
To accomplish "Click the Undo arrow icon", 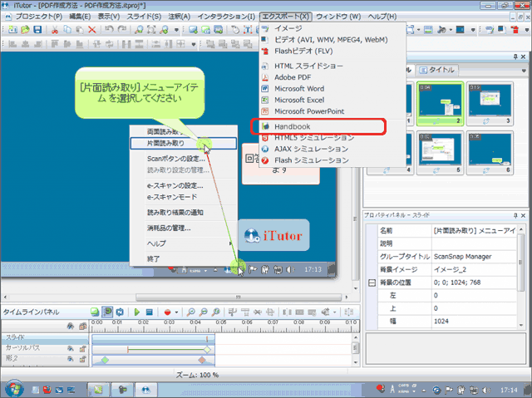I will [x=110, y=30].
